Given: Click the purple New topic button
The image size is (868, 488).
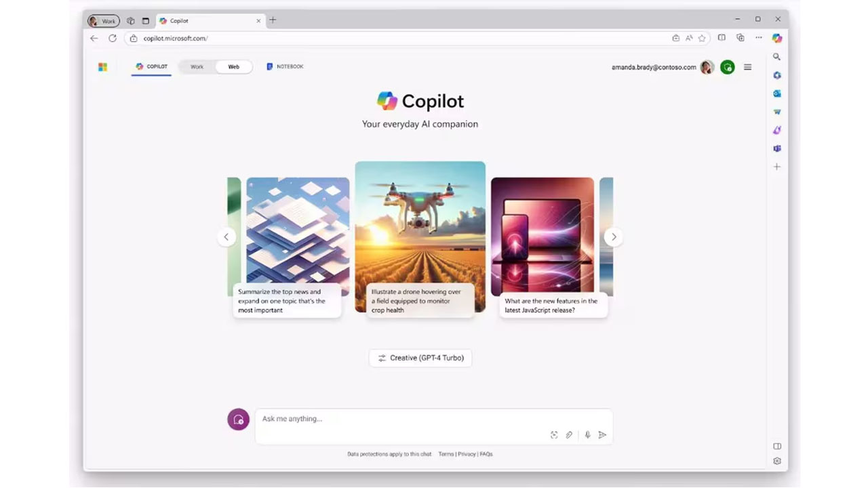Looking at the screenshot, I should (238, 420).
